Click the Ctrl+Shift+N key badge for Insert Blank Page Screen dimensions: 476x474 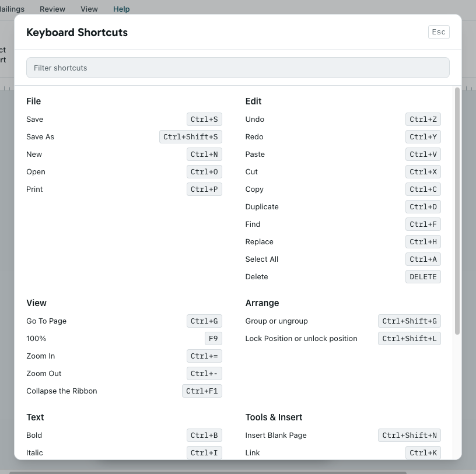(409, 435)
